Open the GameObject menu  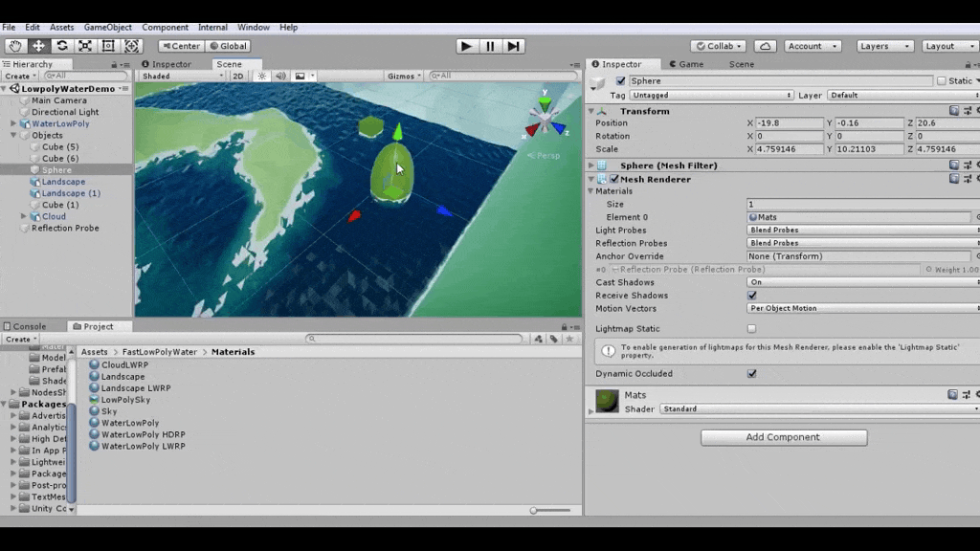[107, 28]
